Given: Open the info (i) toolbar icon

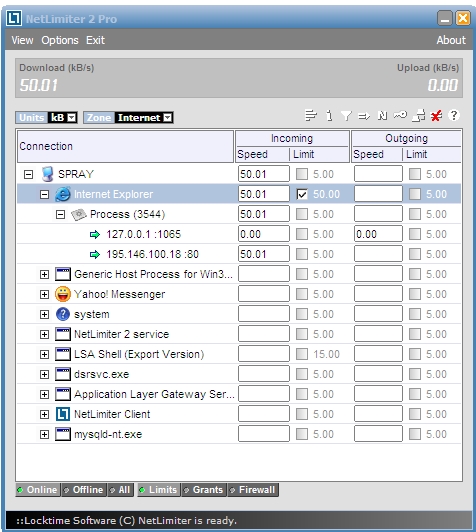Looking at the screenshot, I should coord(329,116).
